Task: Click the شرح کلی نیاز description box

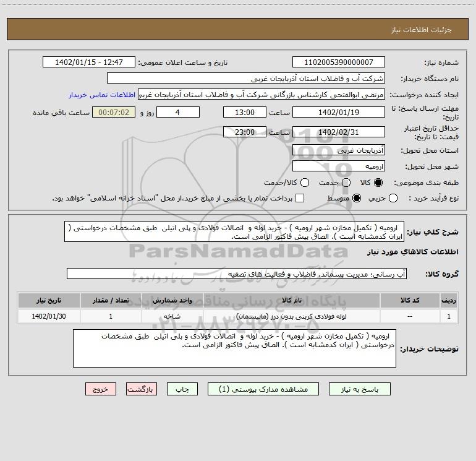Action: (x=234, y=231)
